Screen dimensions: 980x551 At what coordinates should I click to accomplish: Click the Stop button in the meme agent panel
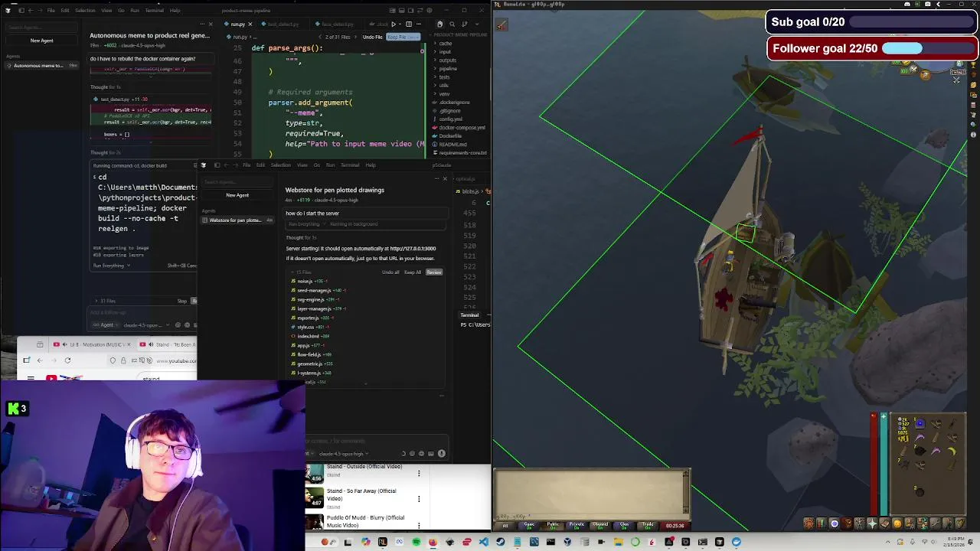point(181,301)
